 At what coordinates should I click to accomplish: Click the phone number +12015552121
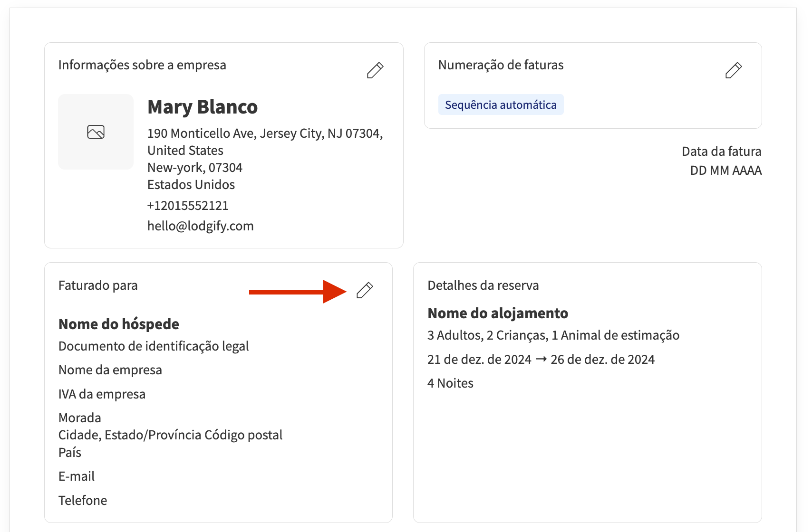pyautogui.click(x=188, y=206)
